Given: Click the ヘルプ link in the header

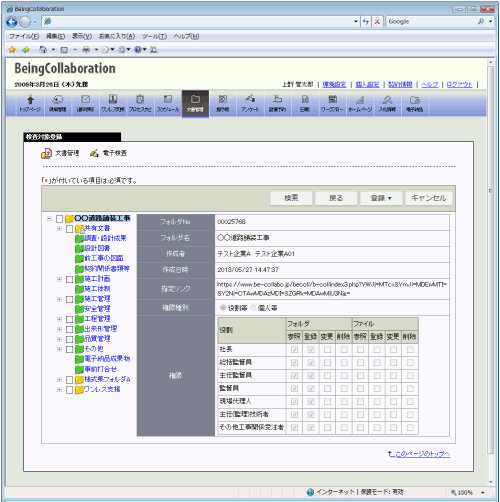Looking at the screenshot, I should 429,85.
